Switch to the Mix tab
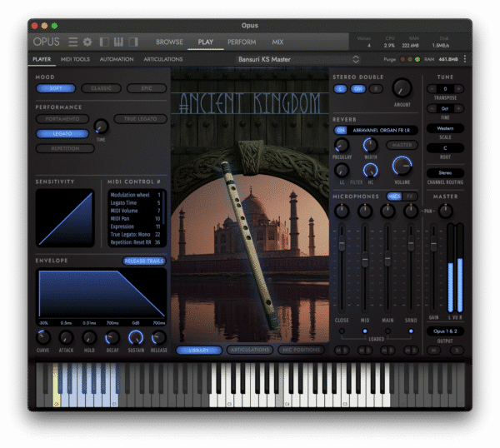Screen dimensions: 500x448 pyautogui.click(x=277, y=42)
